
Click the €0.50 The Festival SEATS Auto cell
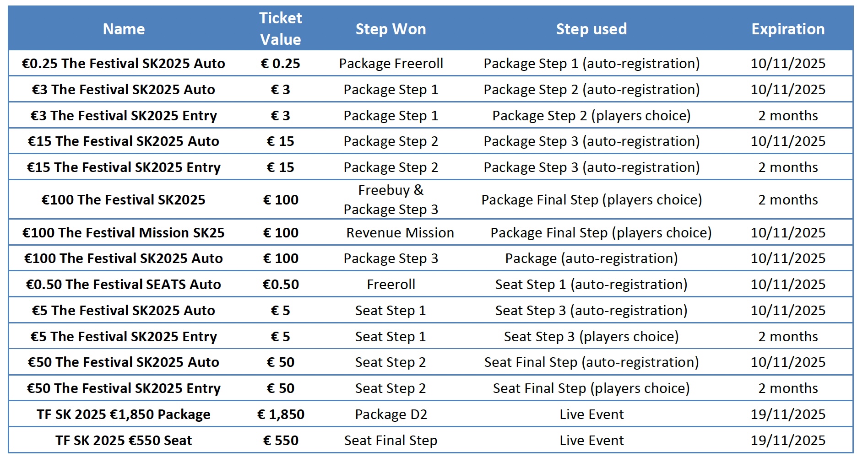(x=124, y=284)
